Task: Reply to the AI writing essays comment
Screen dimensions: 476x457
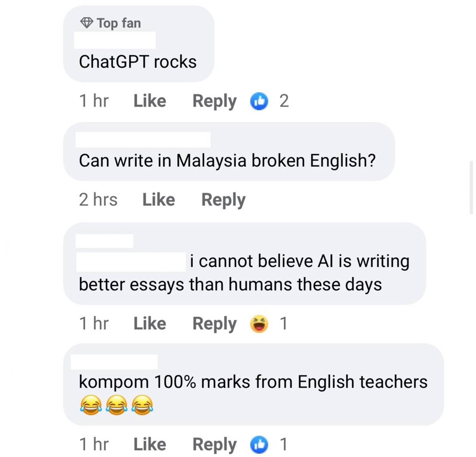Action: point(214,324)
